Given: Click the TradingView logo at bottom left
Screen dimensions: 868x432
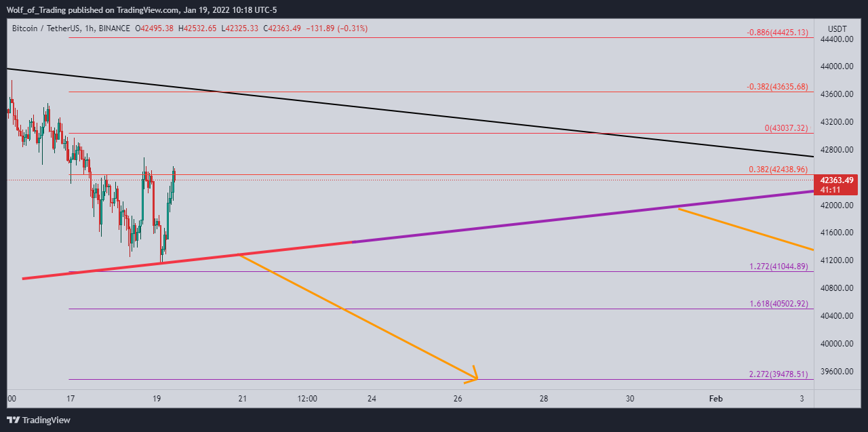Looking at the screenshot, I should pos(39,420).
